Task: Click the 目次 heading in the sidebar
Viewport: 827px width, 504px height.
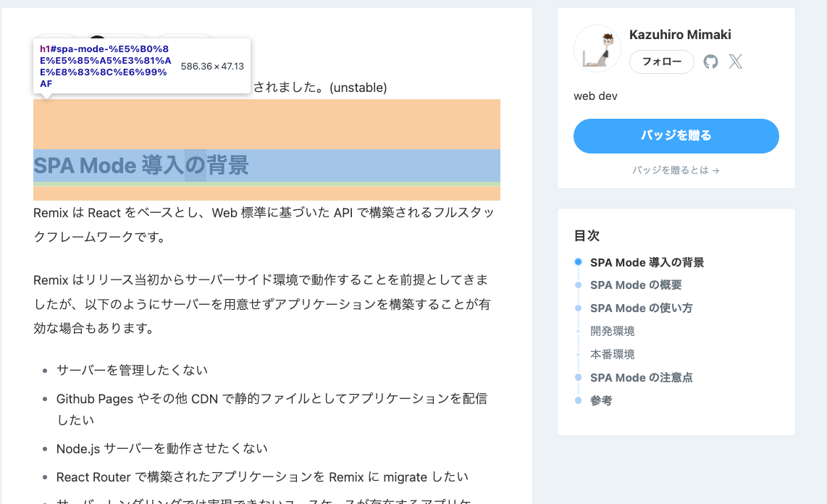Action: [587, 235]
